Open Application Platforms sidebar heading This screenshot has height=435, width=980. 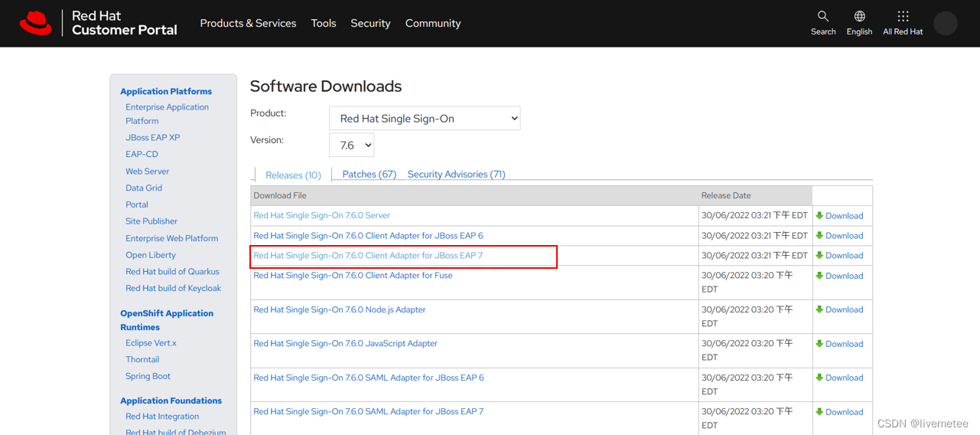click(166, 91)
